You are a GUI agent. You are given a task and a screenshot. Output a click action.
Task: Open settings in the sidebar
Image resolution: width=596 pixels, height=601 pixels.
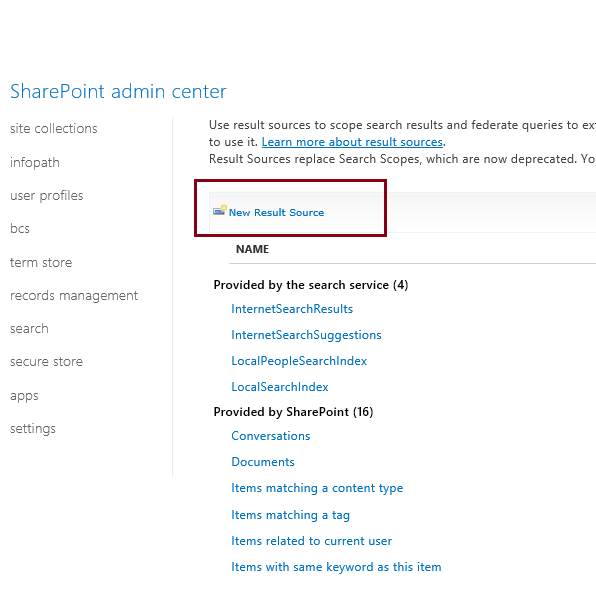click(x=33, y=429)
